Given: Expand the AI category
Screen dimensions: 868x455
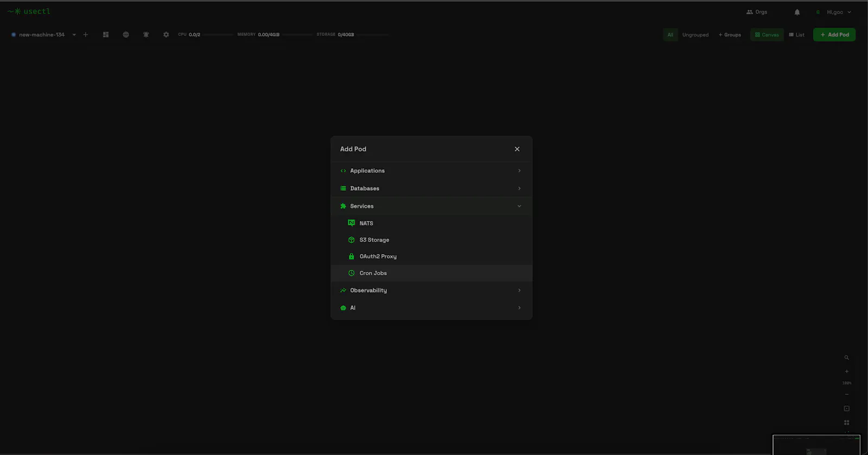Looking at the screenshot, I should point(431,308).
